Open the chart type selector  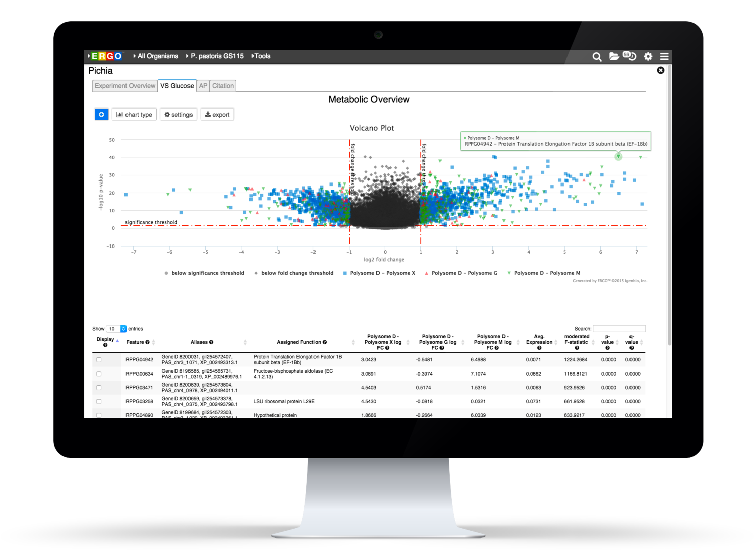[x=134, y=114]
